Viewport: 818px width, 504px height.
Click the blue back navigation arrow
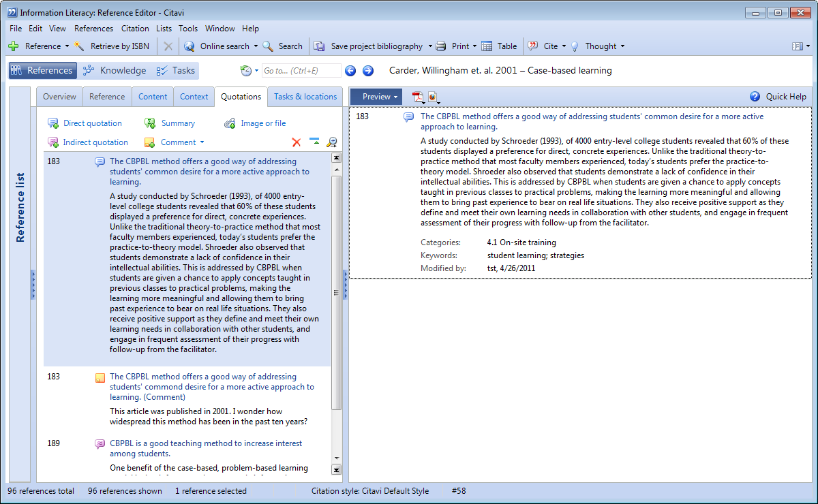tap(350, 71)
